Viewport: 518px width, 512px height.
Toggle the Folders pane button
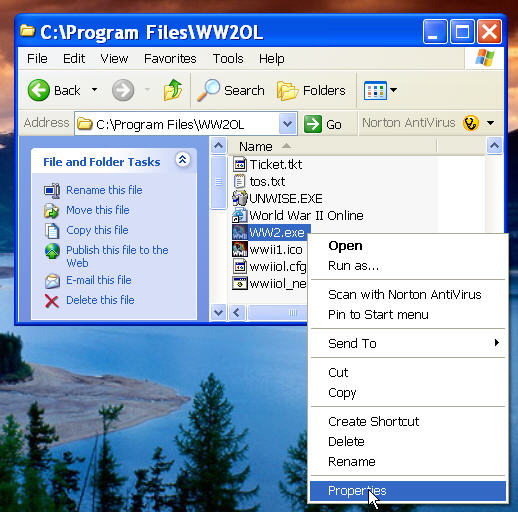(x=311, y=90)
